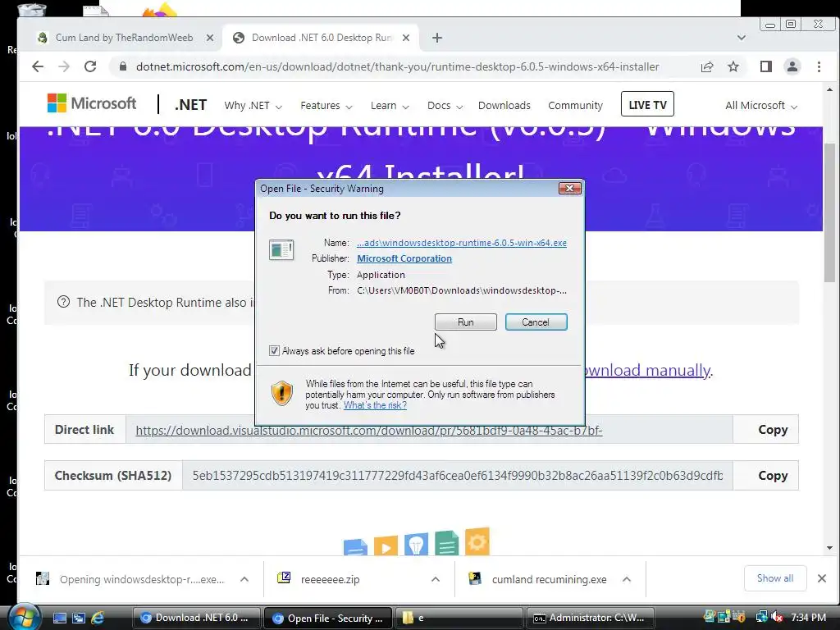Open the windowsdesktop-runtime file name link
Screen dimensions: 840x630
point(462,243)
